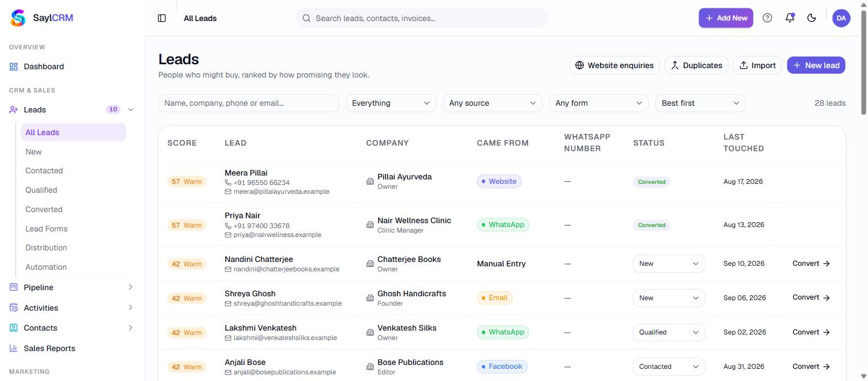
Task: Convert Lakshmi Venkatesh lead
Action: tap(811, 332)
